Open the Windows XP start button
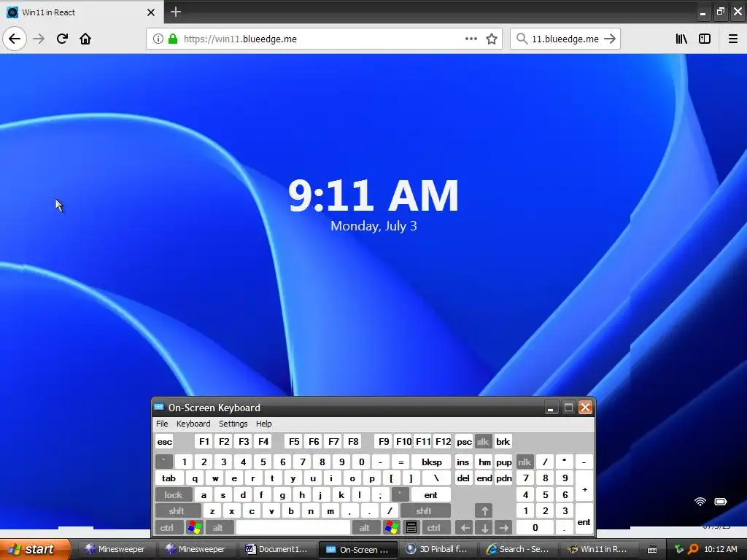747x560 pixels. point(34,549)
